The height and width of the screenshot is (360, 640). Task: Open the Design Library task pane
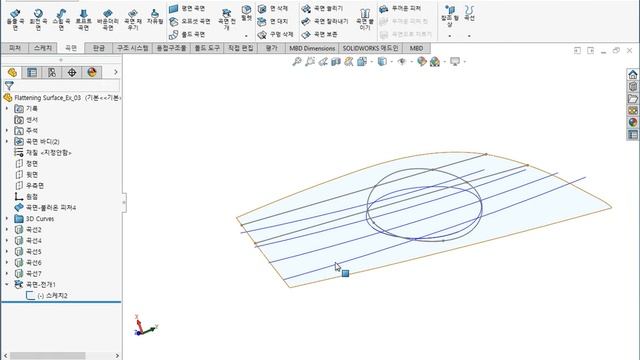(x=633, y=87)
